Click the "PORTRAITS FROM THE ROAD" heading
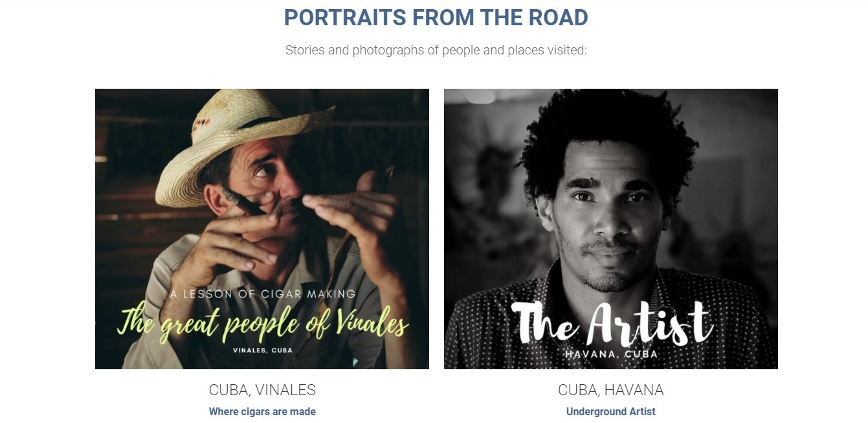 436,17
